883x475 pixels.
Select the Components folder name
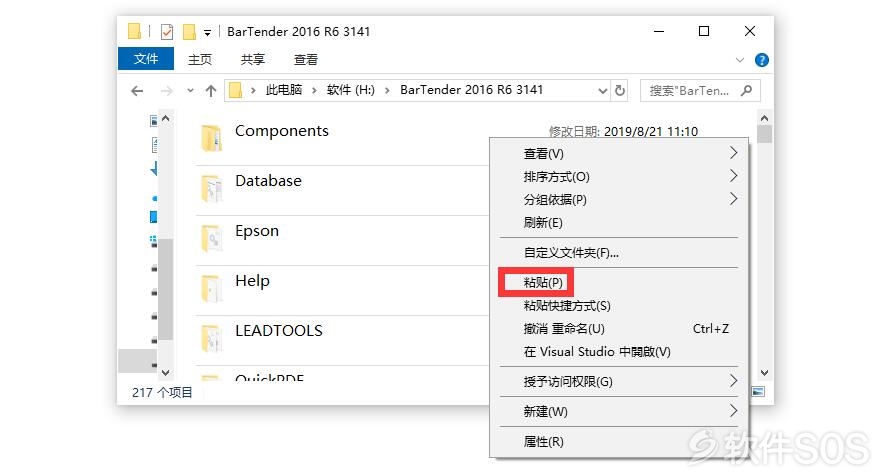(282, 131)
